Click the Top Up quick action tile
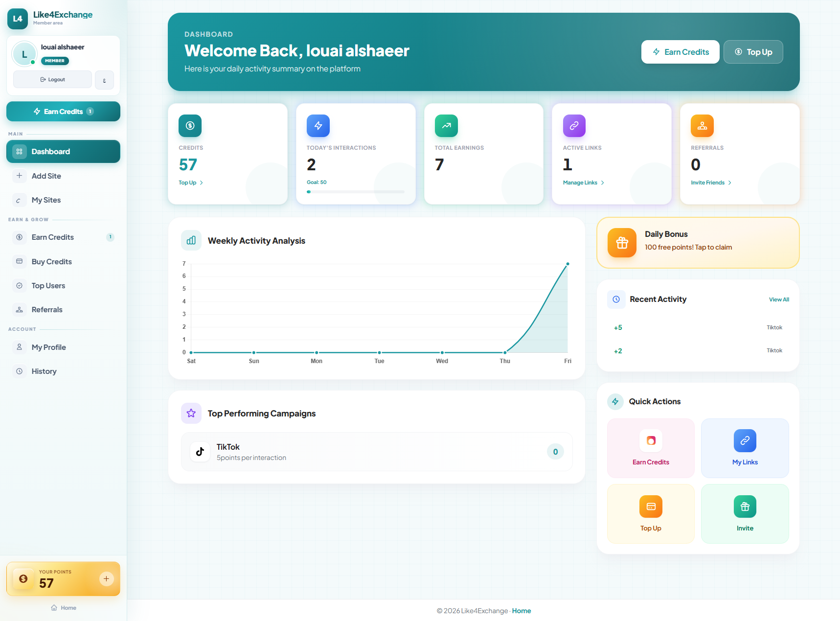Image resolution: width=840 pixels, height=621 pixels. [651, 514]
